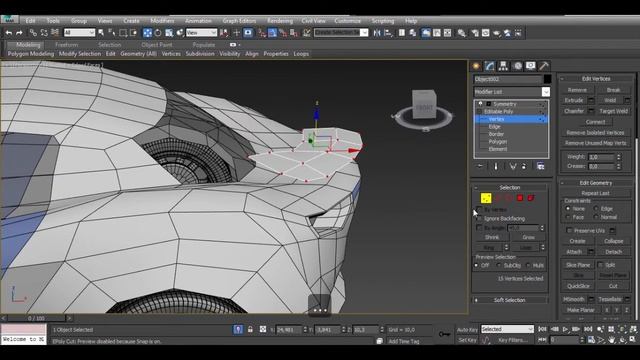The image size is (640, 360).
Task: Click the Make Planar button
Action: coord(581,310)
